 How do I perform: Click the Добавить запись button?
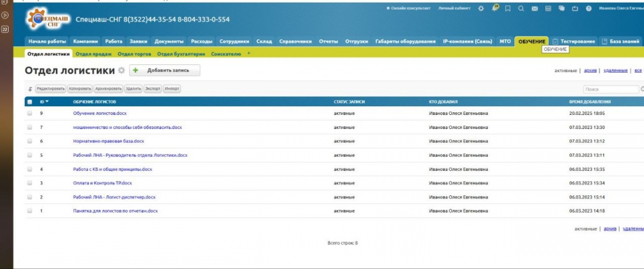pos(165,70)
